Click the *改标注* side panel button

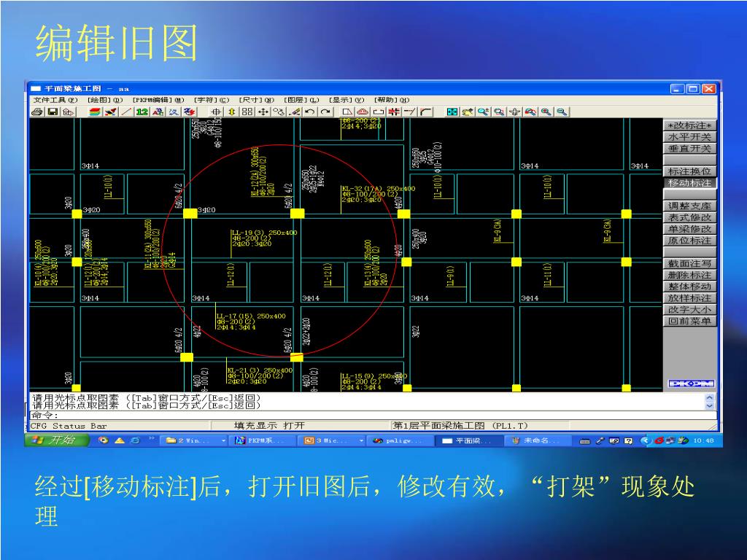tap(689, 125)
